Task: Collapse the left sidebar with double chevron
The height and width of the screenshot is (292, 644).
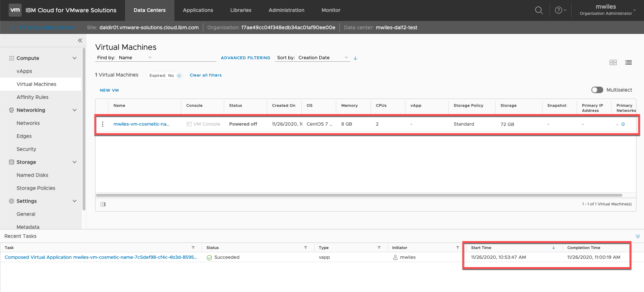Action: pyautogui.click(x=80, y=40)
